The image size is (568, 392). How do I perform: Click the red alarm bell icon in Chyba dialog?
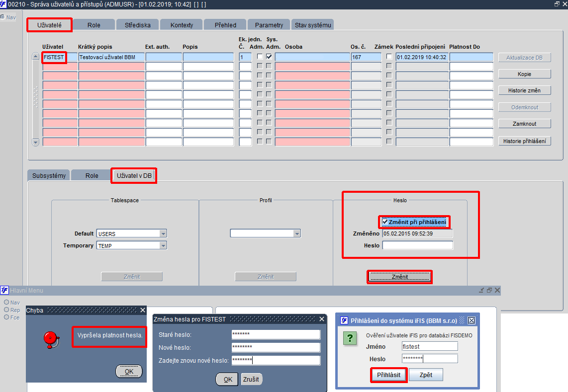pyautogui.click(x=51, y=340)
